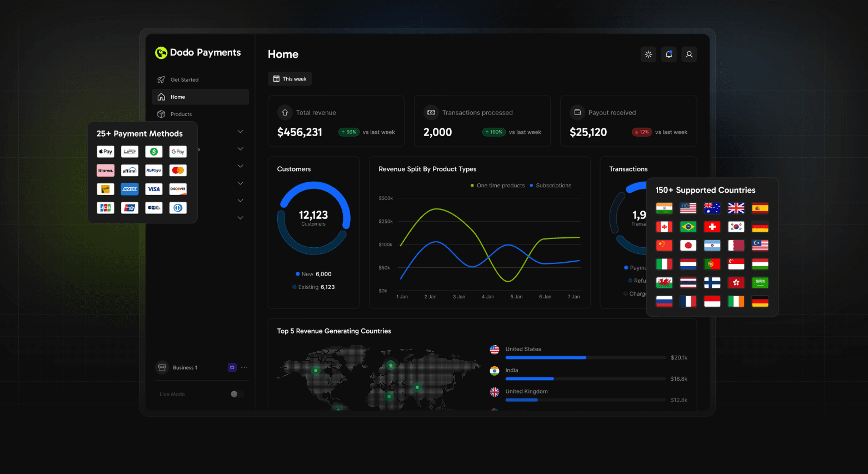Toggle the light/dark theme sun icon
The image size is (868, 474).
pyautogui.click(x=648, y=54)
